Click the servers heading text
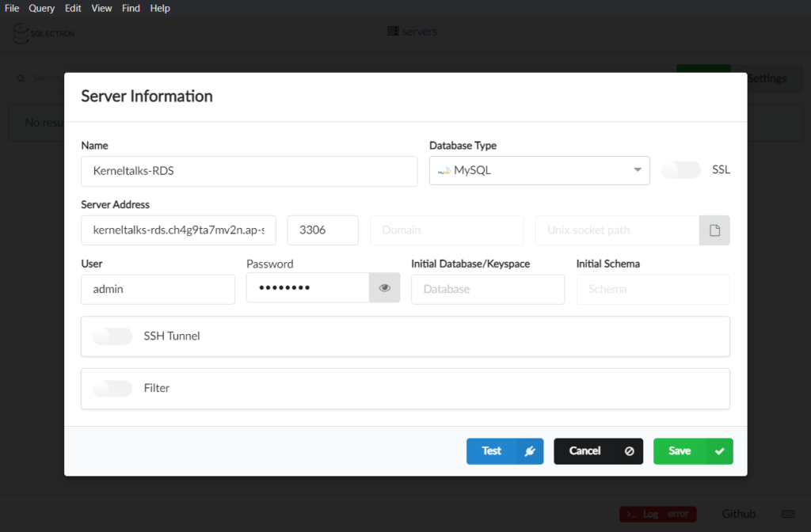The image size is (811, 532). [420, 32]
